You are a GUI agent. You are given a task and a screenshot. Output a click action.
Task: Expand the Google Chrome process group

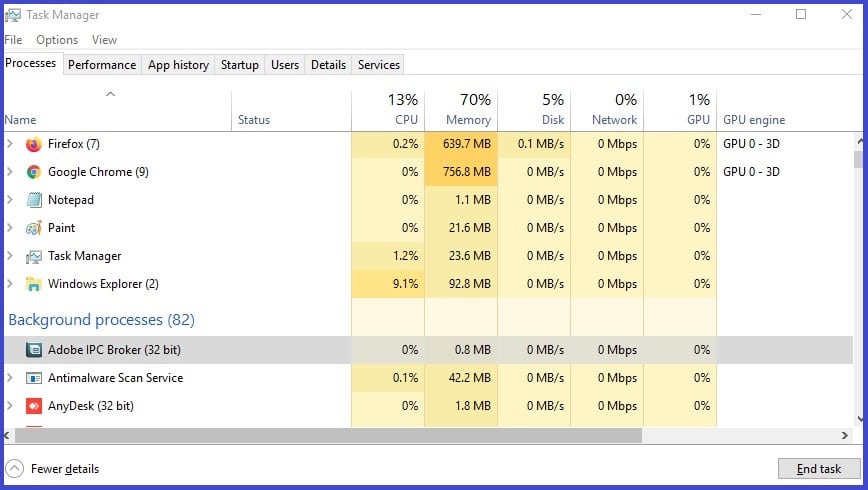(x=10, y=172)
